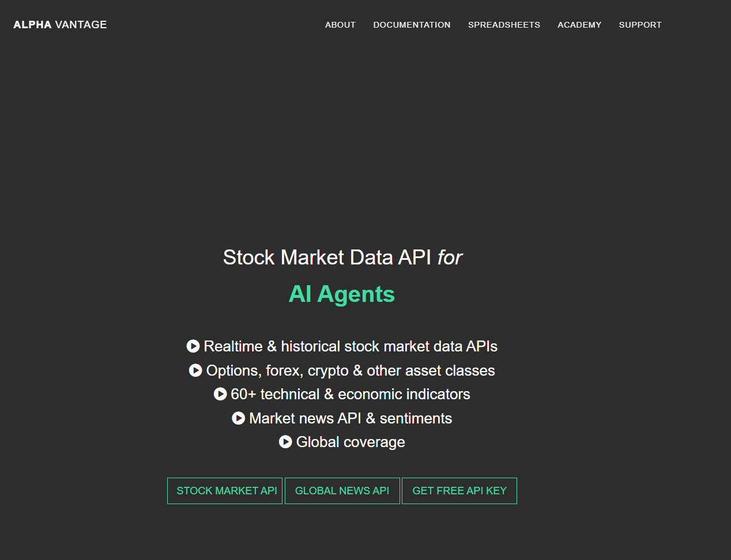Click the ALPHA VANTAGE logo
731x560 pixels.
click(x=59, y=24)
